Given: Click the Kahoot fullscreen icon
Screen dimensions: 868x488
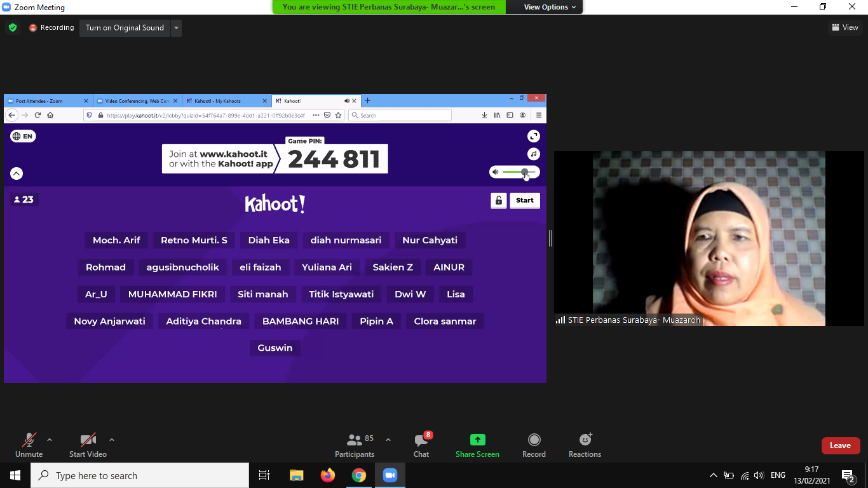Looking at the screenshot, I should tap(534, 136).
